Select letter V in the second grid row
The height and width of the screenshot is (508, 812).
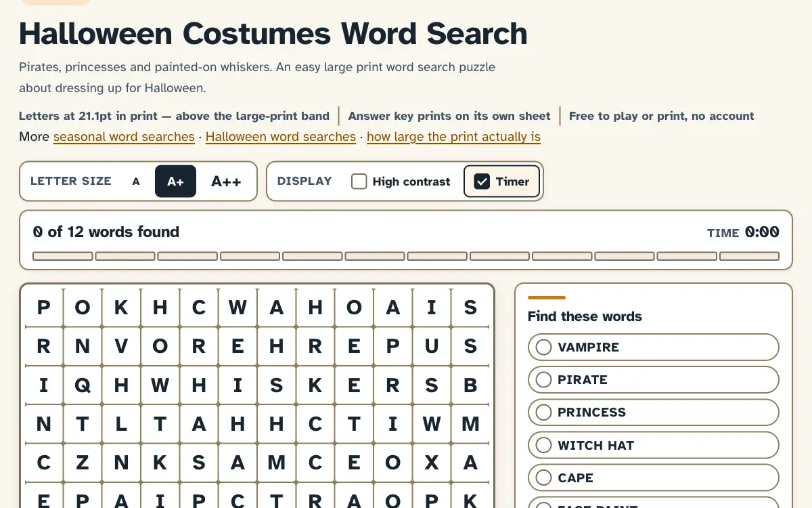click(x=121, y=346)
